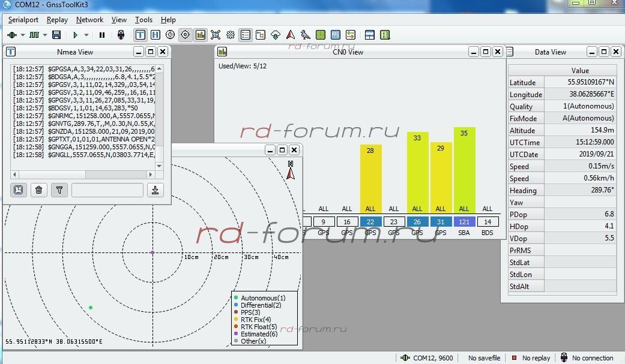Open the Help menu
This screenshot has width=625, height=364.
[x=168, y=20]
